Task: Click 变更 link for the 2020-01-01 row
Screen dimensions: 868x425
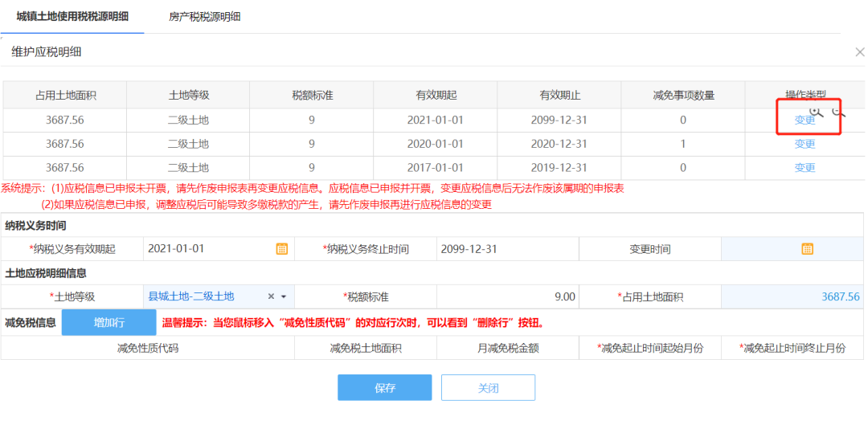Action: click(805, 144)
